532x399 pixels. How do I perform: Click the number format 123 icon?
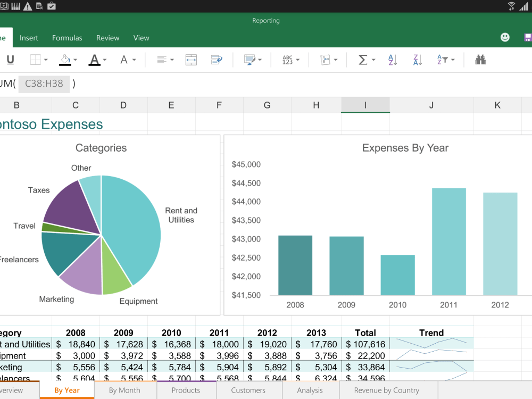tap(287, 60)
